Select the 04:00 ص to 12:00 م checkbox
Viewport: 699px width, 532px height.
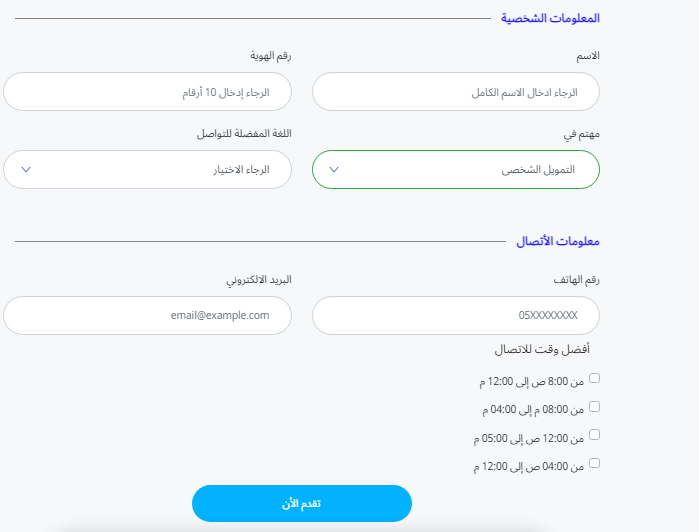pos(595,463)
